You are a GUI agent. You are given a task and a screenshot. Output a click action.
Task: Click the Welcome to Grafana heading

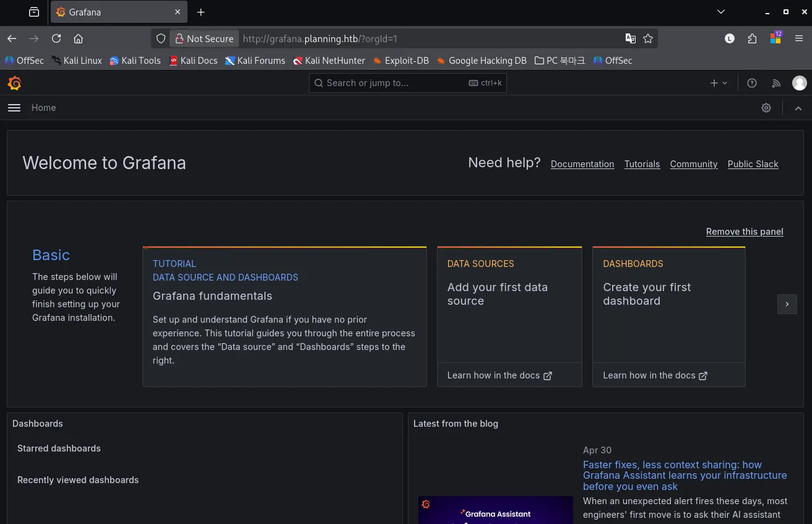click(x=104, y=163)
